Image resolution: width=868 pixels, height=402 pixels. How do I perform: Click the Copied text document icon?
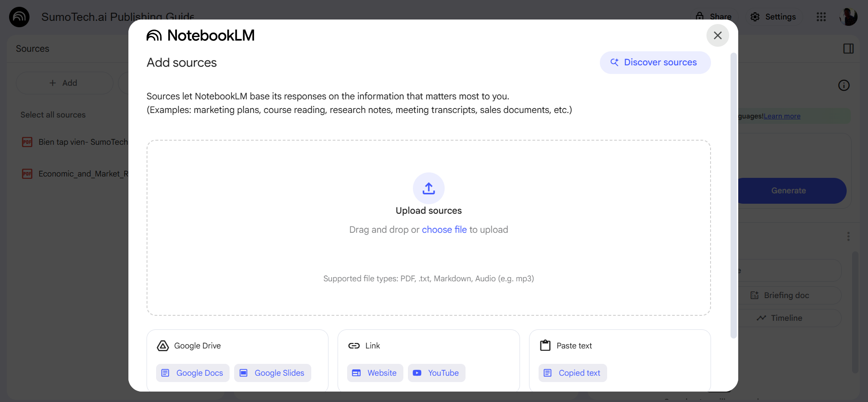pos(548,373)
